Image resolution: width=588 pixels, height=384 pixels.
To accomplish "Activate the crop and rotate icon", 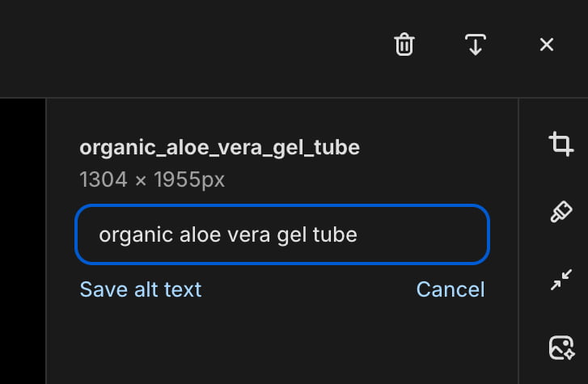I will tap(561, 144).
